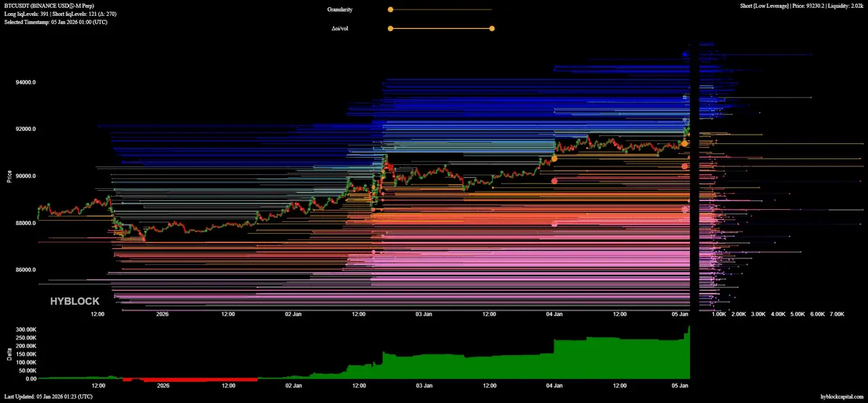Click the 250.00K Delta axis label
This screenshot has width=868, height=403.
click(25, 338)
